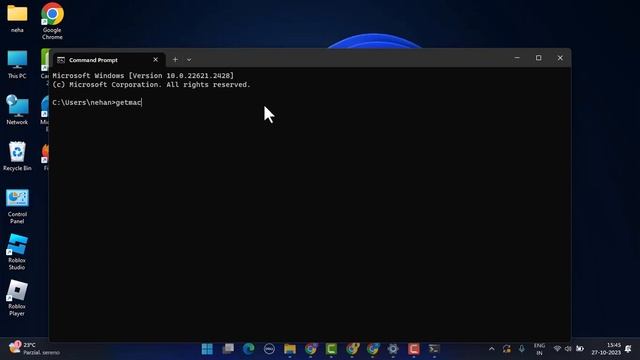This screenshot has width=640, height=360.
Task: Switch to Terminal icon in taskbar
Action: coord(434,349)
